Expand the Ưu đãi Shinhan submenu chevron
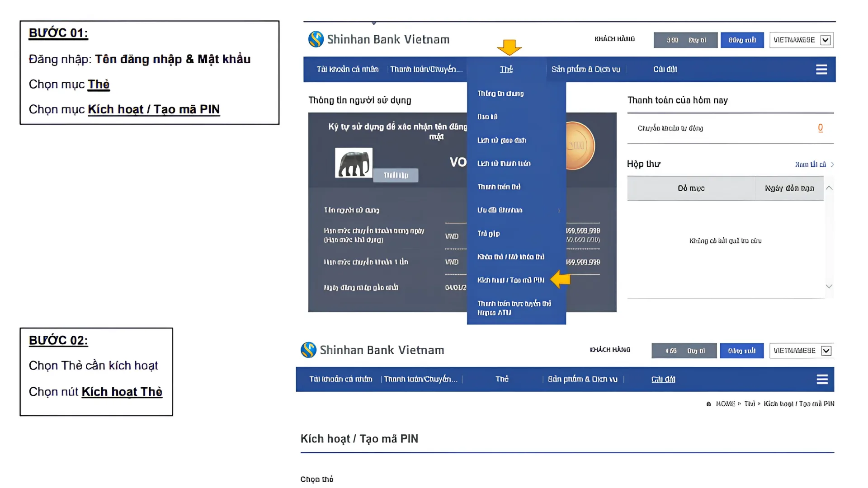868x488 pixels. [x=559, y=210]
